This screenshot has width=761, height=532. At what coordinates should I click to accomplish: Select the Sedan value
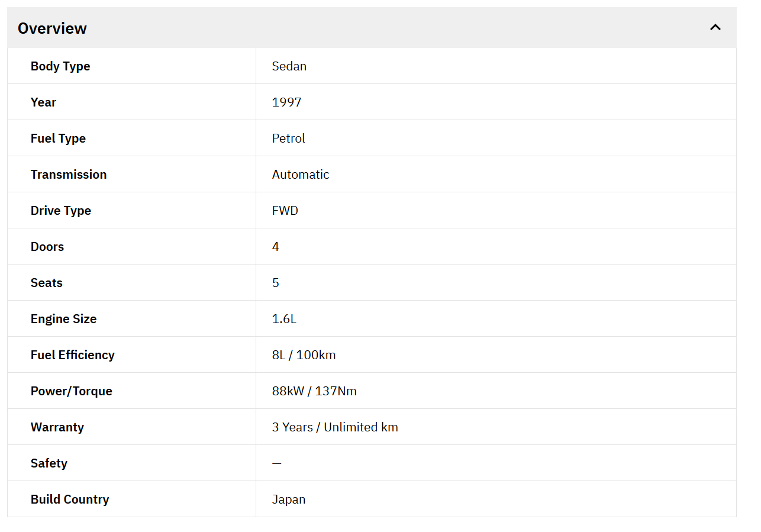pyautogui.click(x=289, y=66)
